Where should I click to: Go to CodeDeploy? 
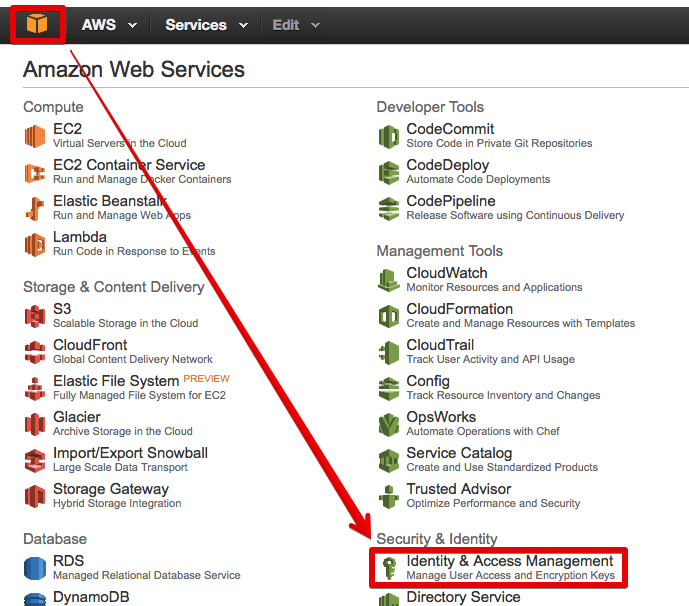448,165
